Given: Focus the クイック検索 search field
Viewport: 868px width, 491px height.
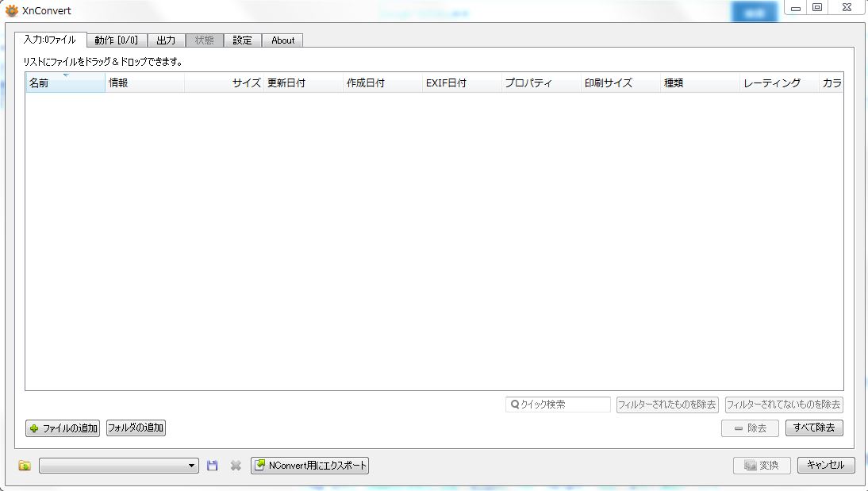Looking at the screenshot, I should tap(558, 405).
